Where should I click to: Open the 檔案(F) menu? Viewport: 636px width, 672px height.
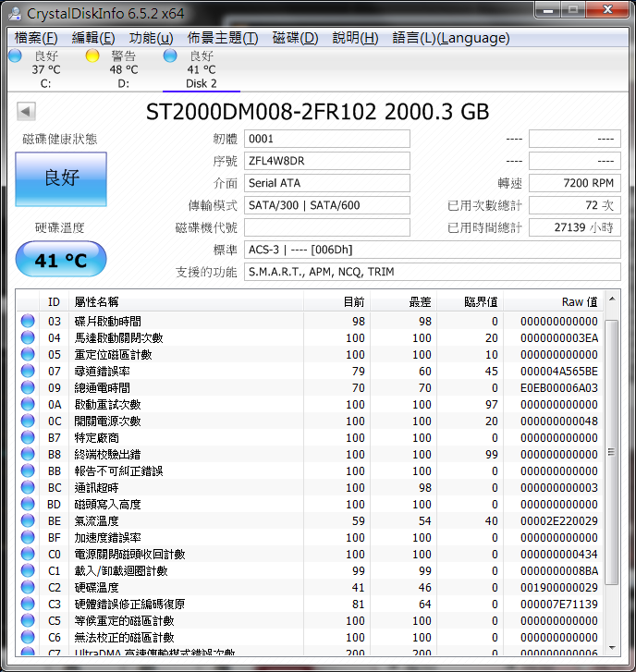pos(36,38)
